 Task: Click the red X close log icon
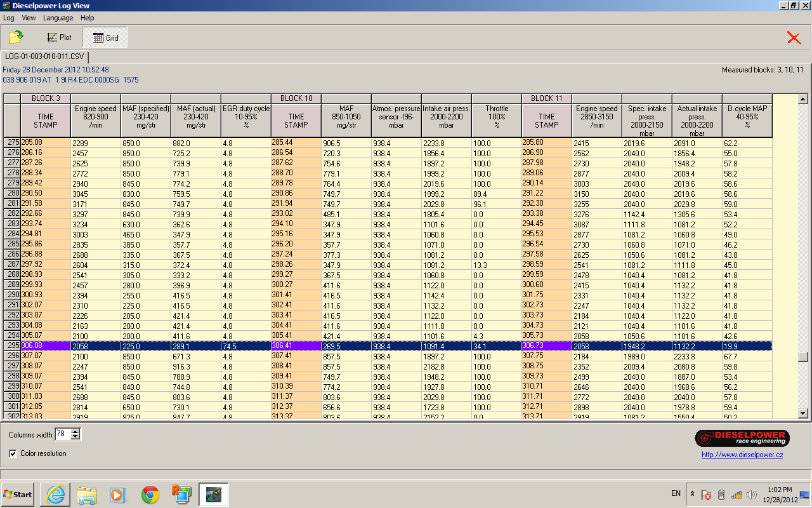tap(794, 37)
